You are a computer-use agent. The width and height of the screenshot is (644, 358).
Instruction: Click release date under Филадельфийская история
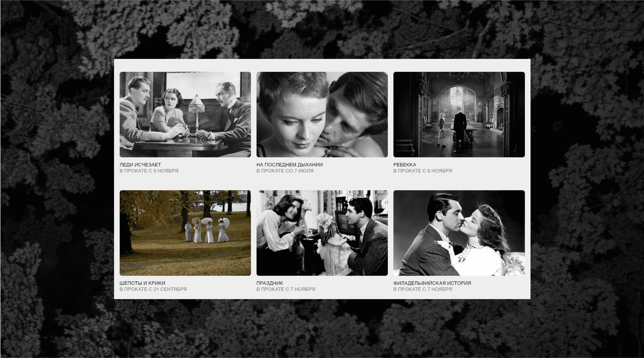[x=423, y=289]
